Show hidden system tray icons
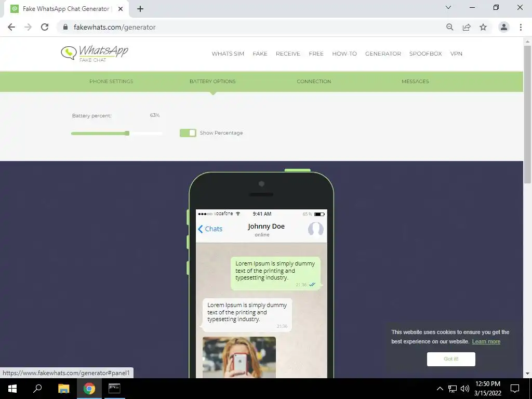532x399 pixels. pyautogui.click(x=440, y=389)
